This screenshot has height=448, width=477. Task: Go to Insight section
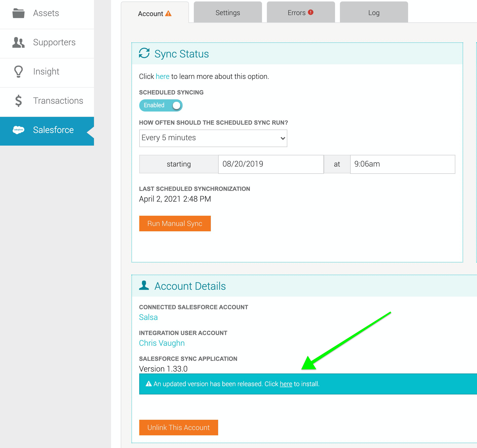pos(47,73)
